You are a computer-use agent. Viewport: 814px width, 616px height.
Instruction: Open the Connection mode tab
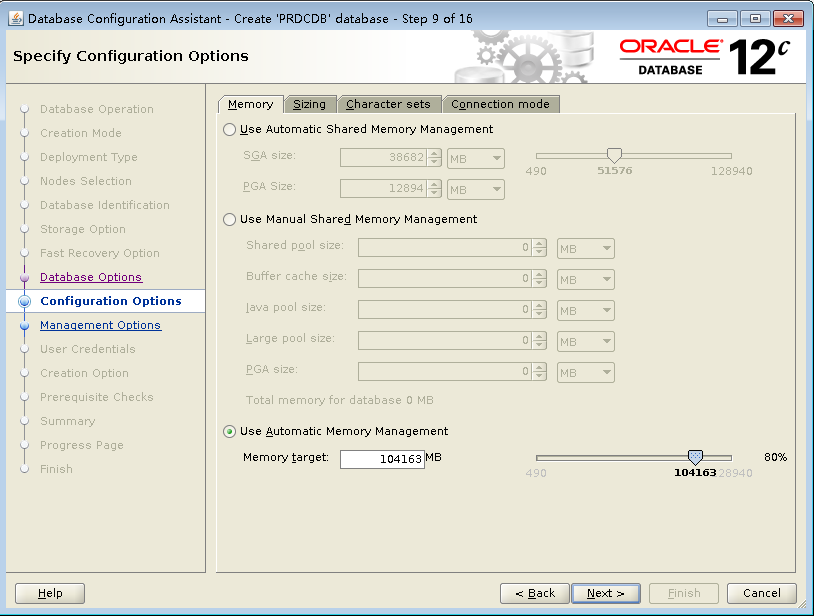coord(500,104)
